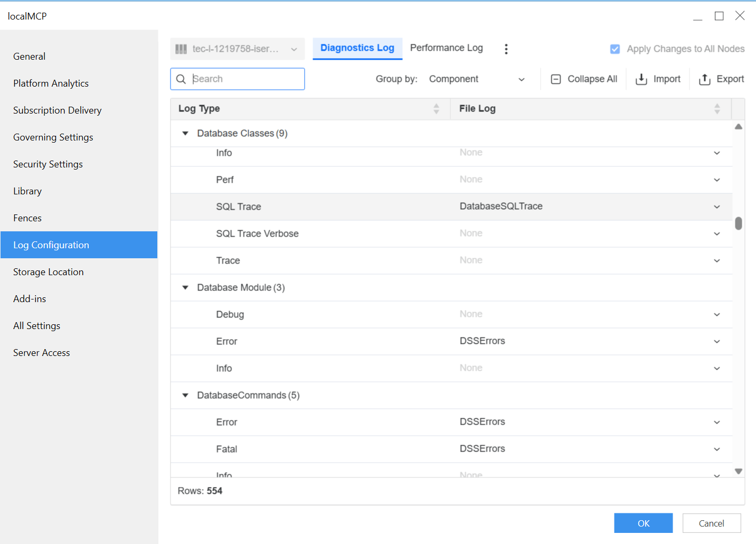Collapse the DatabaseCommands group
Image resolution: width=756 pixels, height=544 pixels.
coord(185,396)
